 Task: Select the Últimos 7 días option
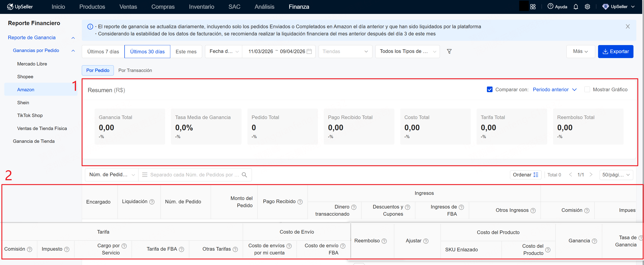point(103,52)
